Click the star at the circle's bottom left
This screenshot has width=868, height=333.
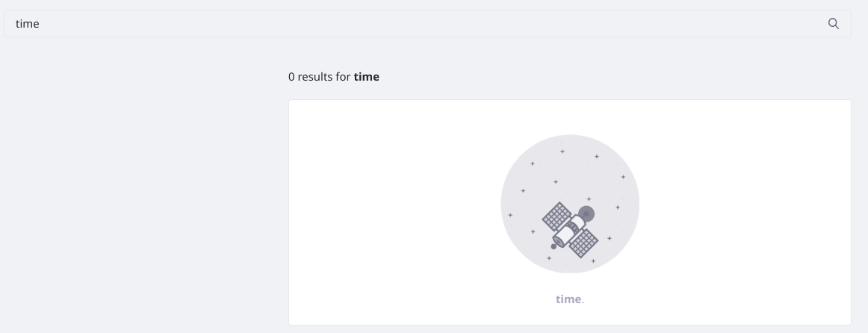(549, 258)
